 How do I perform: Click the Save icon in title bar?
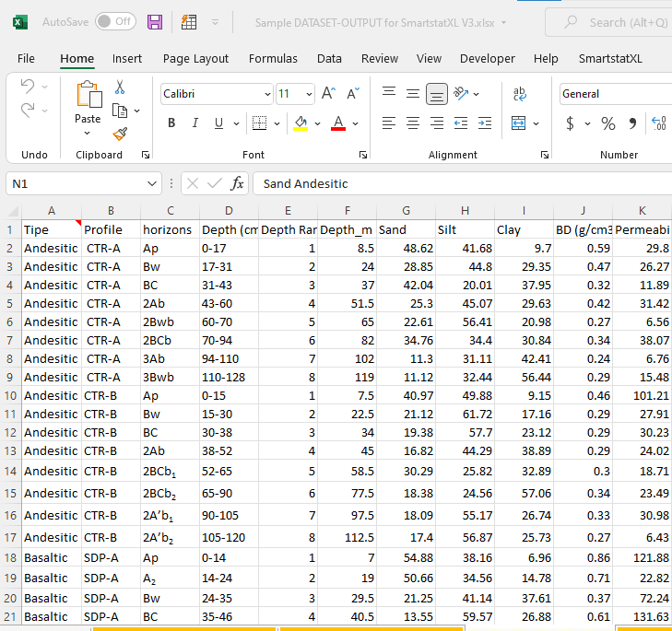pyautogui.click(x=155, y=22)
